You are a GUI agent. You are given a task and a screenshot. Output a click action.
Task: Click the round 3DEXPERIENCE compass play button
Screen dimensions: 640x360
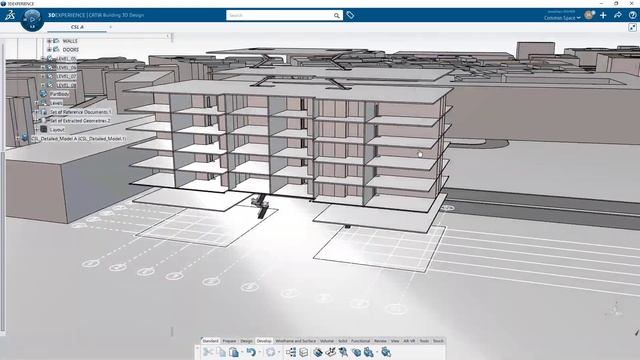coord(32,20)
